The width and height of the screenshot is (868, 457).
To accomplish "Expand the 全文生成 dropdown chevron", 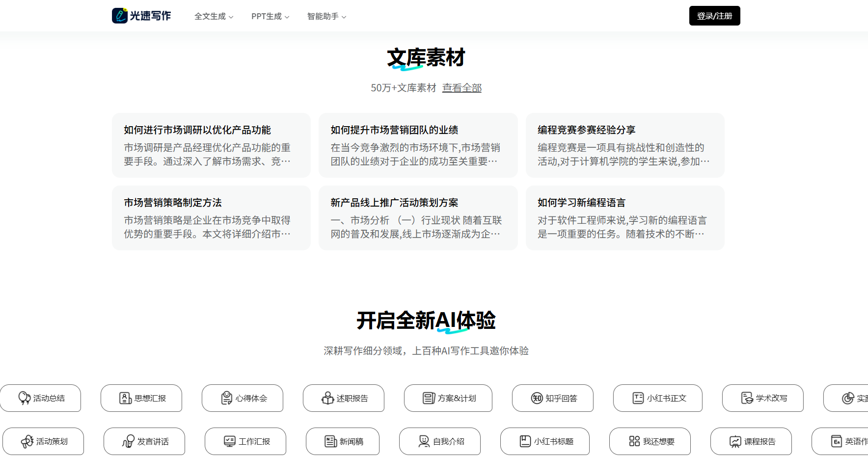I will click(231, 17).
